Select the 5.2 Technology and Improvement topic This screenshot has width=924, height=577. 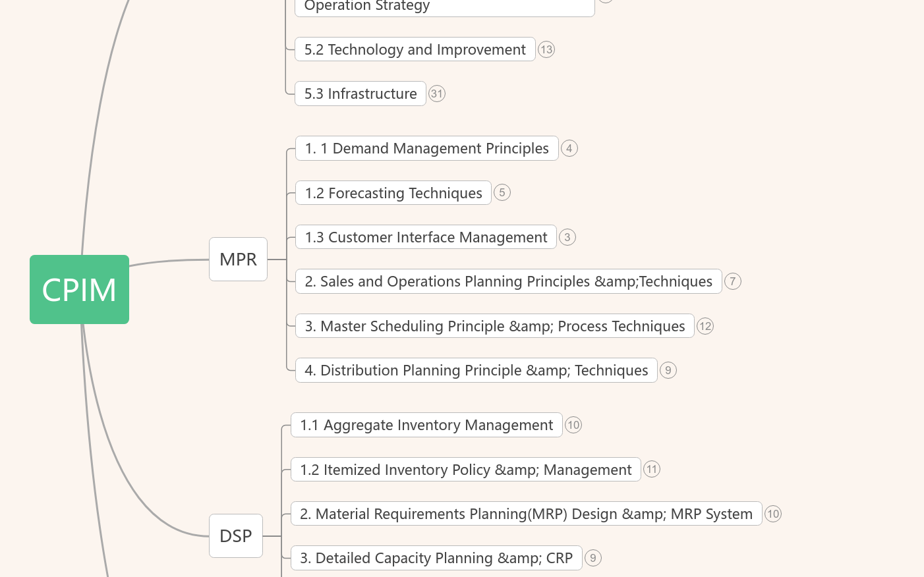click(x=415, y=49)
